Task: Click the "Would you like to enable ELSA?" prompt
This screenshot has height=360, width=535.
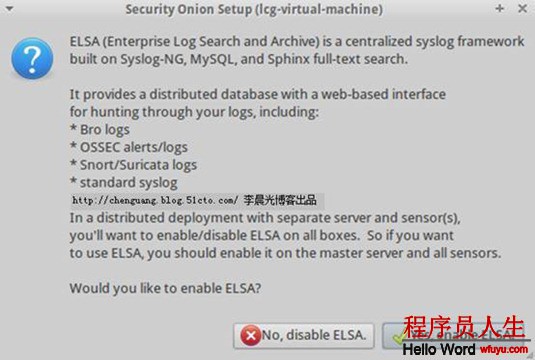Action: pyautogui.click(x=165, y=289)
